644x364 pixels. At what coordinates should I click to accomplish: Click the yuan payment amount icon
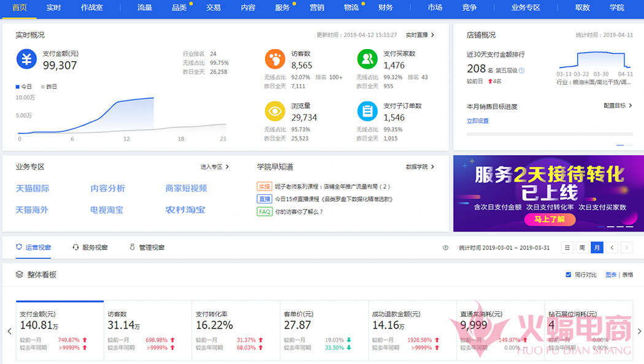click(26, 59)
